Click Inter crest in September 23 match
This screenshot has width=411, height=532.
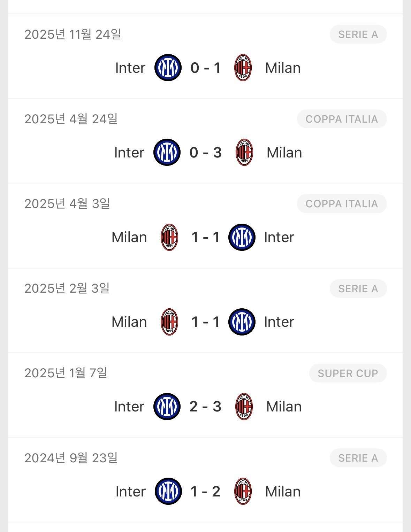pyautogui.click(x=168, y=491)
